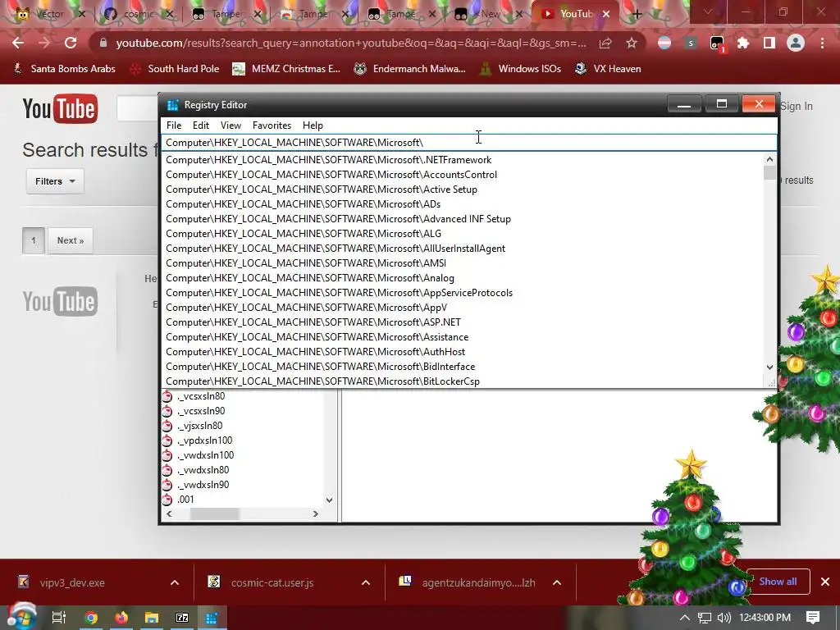Viewport: 840px width, 630px height.
Task: Open the Chrome profile avatar
Action: pos(796,43)
